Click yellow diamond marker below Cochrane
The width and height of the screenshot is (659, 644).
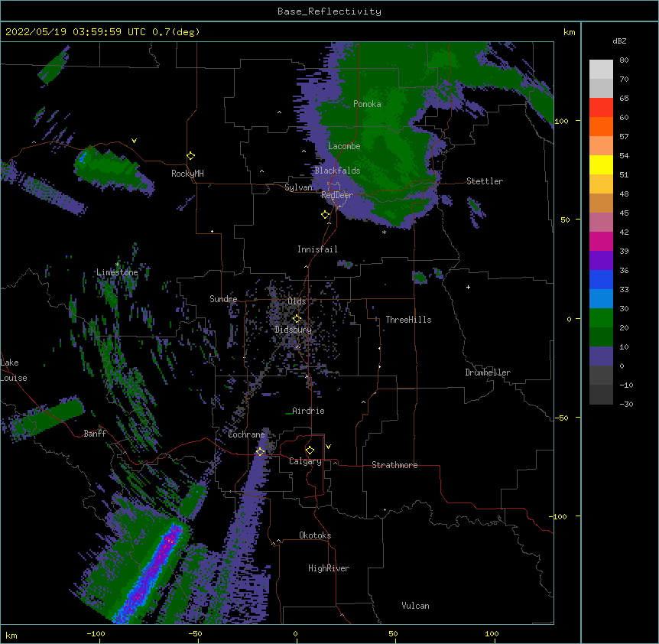(x=260, y=451)
